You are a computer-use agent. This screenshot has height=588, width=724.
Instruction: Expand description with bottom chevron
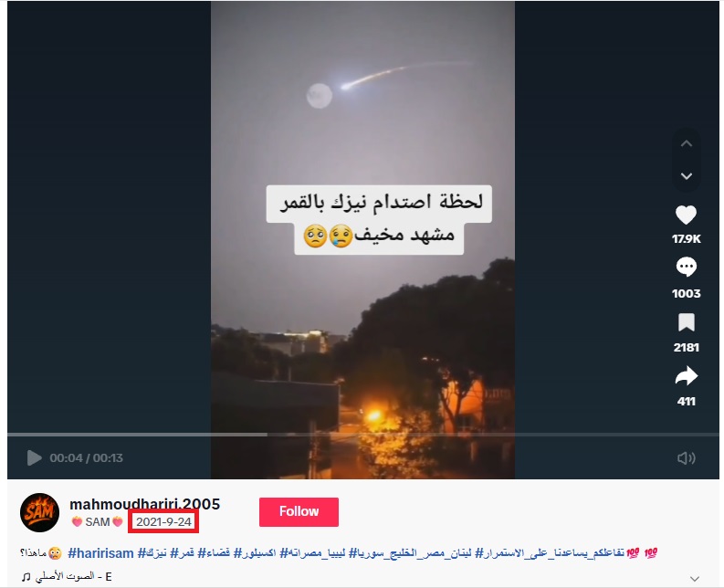pos(695,578)
